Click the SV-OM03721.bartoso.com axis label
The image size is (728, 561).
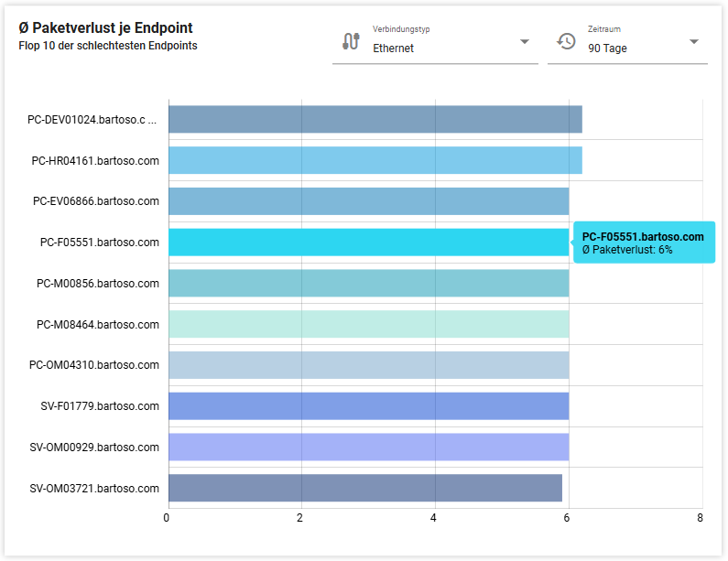94,489
